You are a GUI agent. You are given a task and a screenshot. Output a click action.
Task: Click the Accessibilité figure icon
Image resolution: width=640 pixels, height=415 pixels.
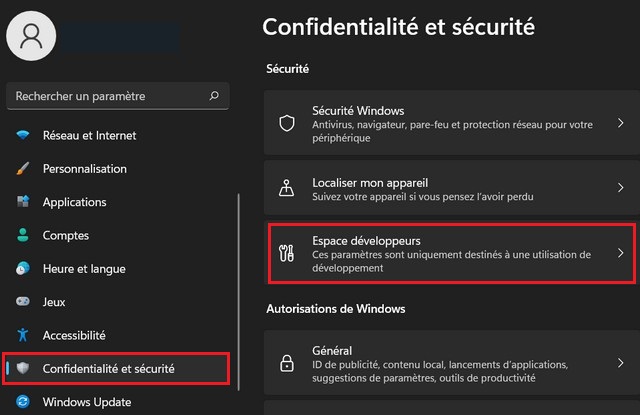pos(23,335)
